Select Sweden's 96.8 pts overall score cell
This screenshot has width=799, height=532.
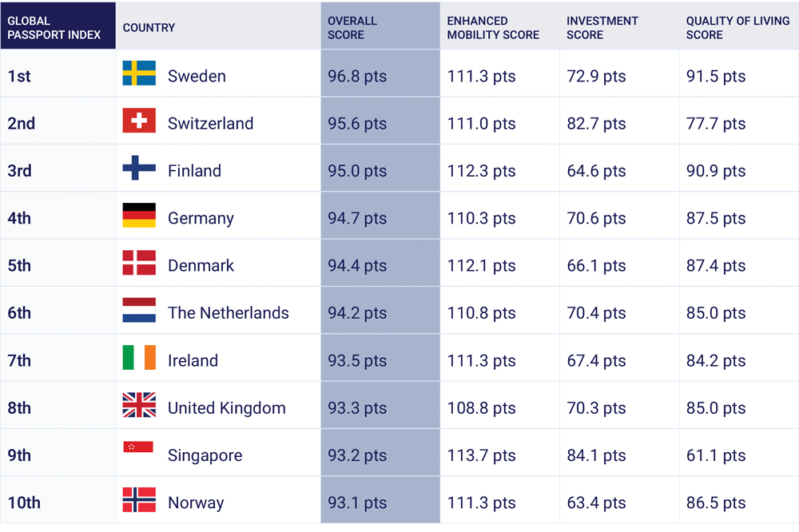pos(357,77)
